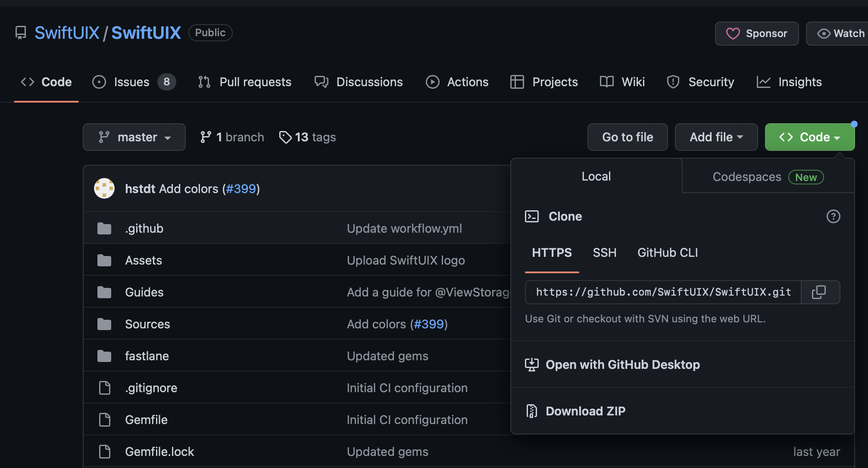868x468 pixels.
Task: Click the HTTPS clone URL field
Action: (663, 292)
